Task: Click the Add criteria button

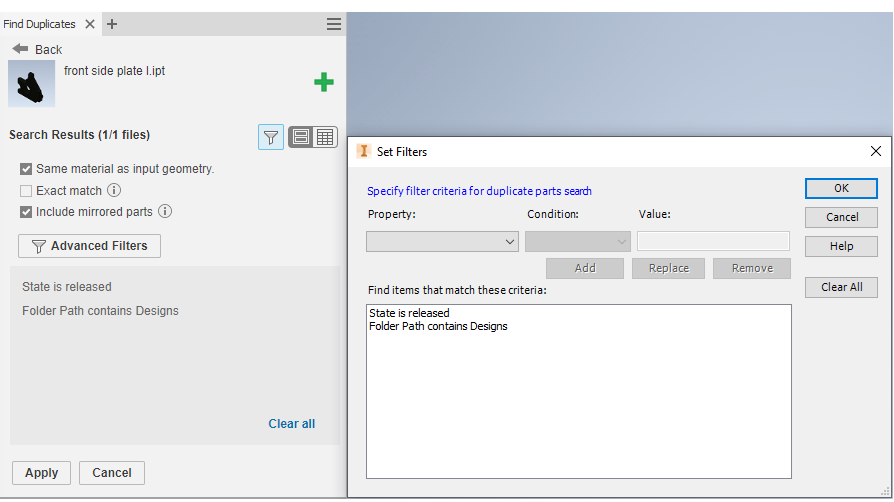Action: (x=585, y=268)
